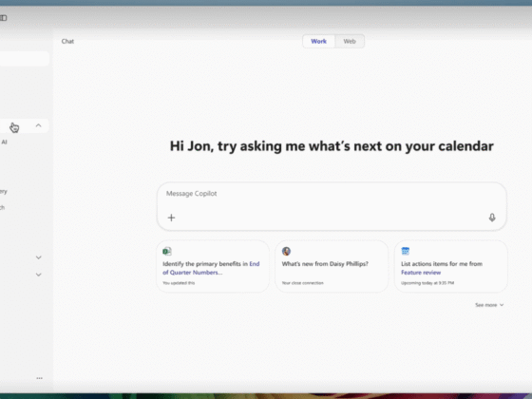The image size is (532, 399).
Task: Click the Chat header label
Action: pyautogui.click(x=67, y=42)
